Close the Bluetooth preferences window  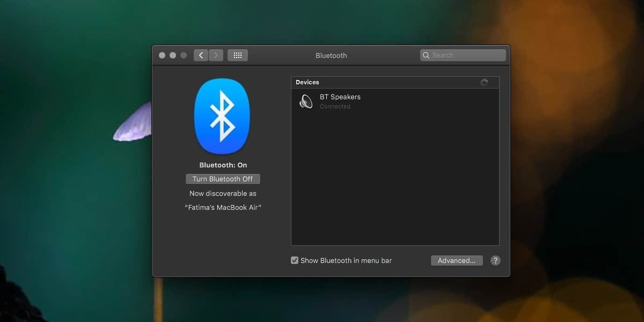(x=162, y=55)
